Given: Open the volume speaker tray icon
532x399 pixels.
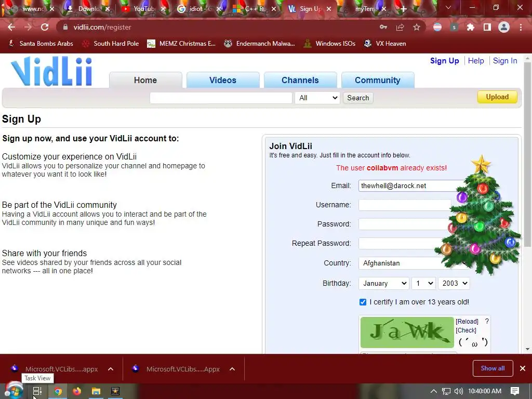Looking at the screenshot, I should click(458, 391).
